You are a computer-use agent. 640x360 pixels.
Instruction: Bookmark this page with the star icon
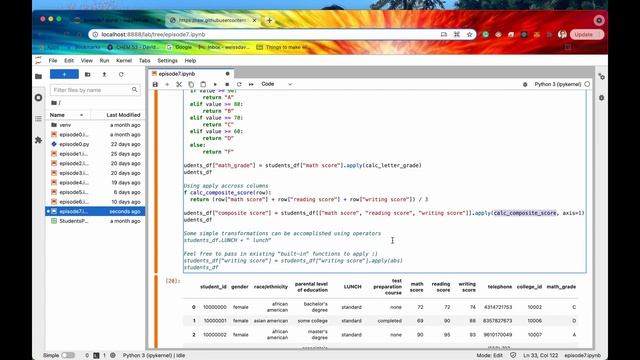tap(469, 35)
